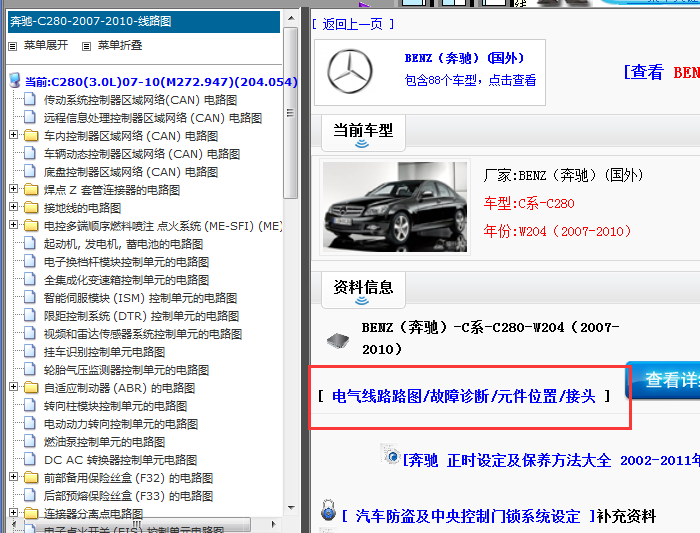The height and width of the screenshot is (533, 700).
Task: Click the document icon for DC AC 转换器控制单元电路图
Action: tap(30, 459)
